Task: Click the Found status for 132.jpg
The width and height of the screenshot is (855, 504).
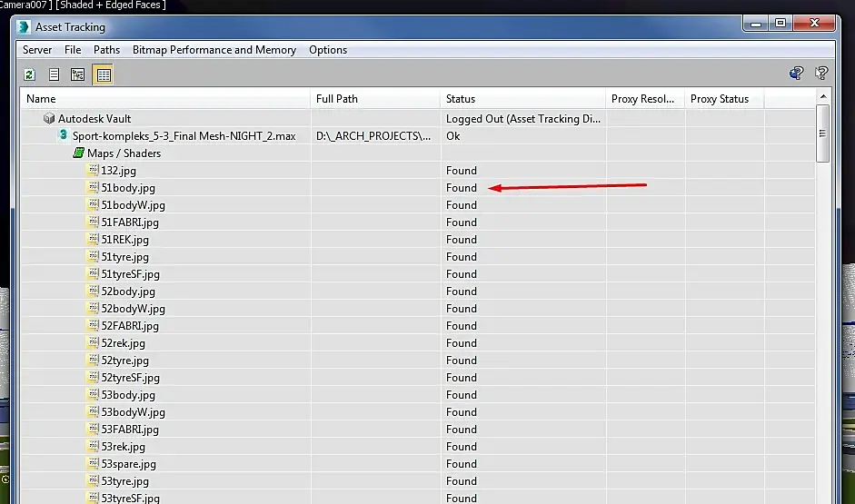Action: 462,171
